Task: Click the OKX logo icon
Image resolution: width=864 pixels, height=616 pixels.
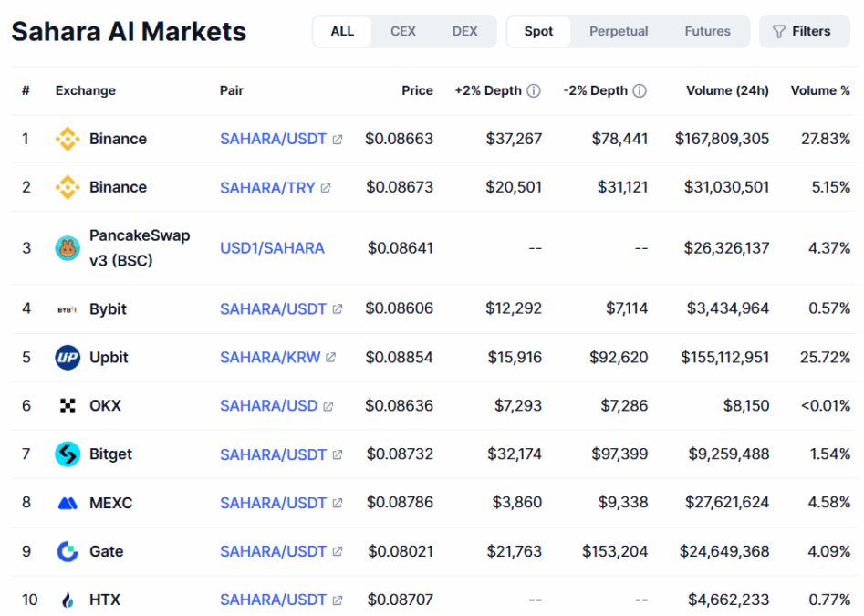Action: coord(68,406)
